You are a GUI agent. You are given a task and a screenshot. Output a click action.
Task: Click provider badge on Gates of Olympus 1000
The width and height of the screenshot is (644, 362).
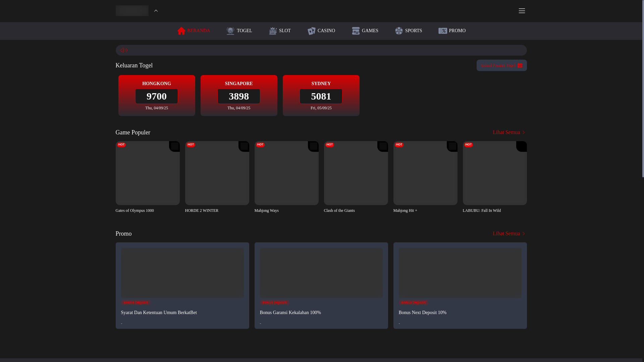(174, 146)
